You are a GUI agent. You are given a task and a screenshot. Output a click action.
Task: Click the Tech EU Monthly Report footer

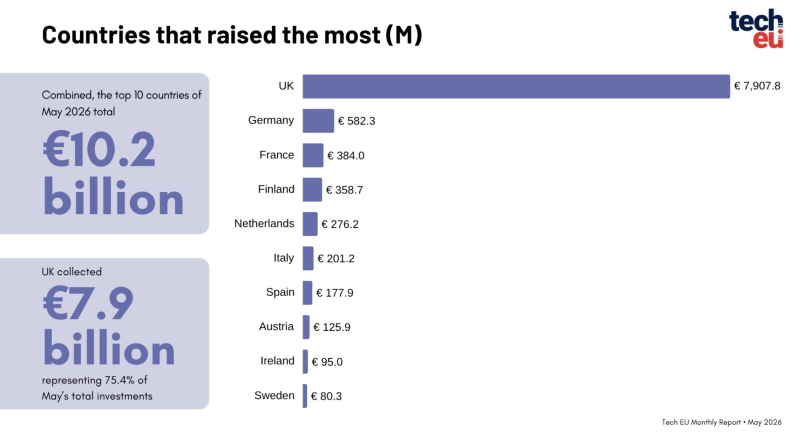click(721, 422)
